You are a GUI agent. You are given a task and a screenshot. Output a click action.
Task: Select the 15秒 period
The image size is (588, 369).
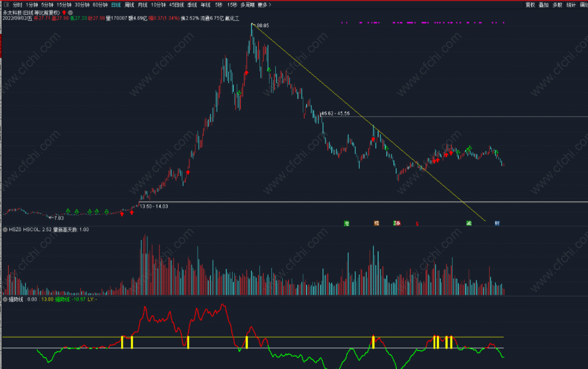(x=232, y=5)
